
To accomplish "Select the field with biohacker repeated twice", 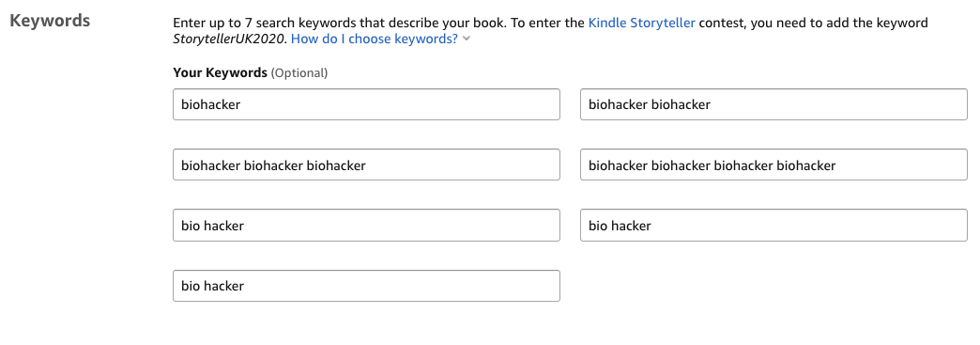I will [x=773, y=104].
